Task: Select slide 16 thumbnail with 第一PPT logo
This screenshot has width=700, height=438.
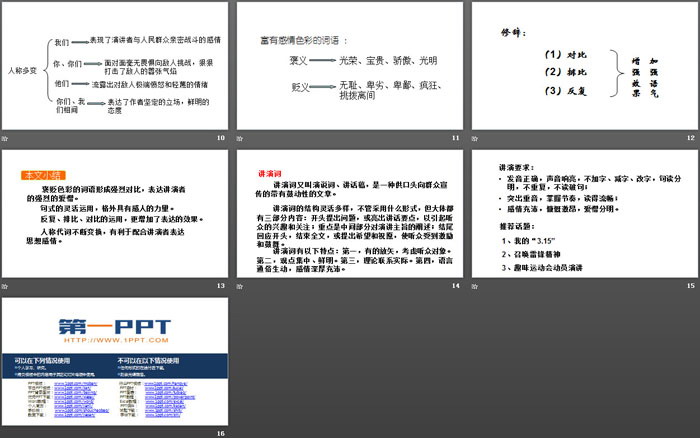Action: (x=115, y=361)
